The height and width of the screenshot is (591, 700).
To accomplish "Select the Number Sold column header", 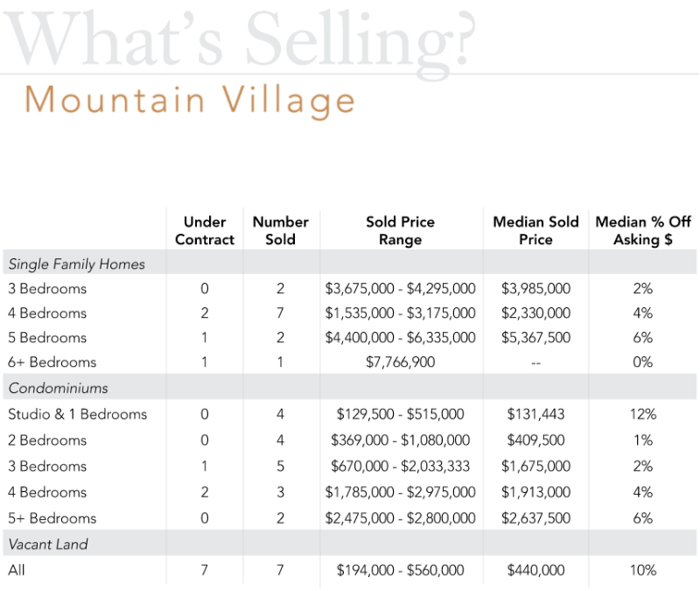I will (x=281, y=230).
